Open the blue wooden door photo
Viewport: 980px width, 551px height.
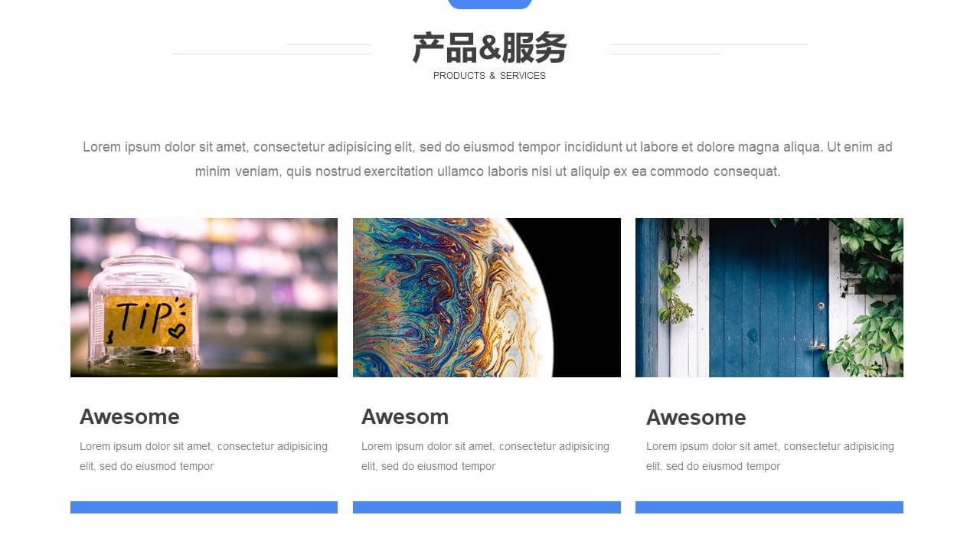[x=769, y=298]
